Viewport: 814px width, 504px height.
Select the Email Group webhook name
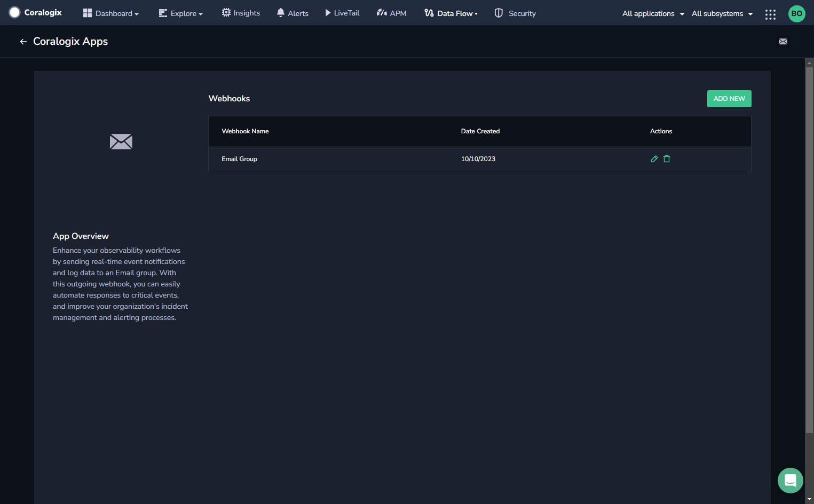pos(240,159)
